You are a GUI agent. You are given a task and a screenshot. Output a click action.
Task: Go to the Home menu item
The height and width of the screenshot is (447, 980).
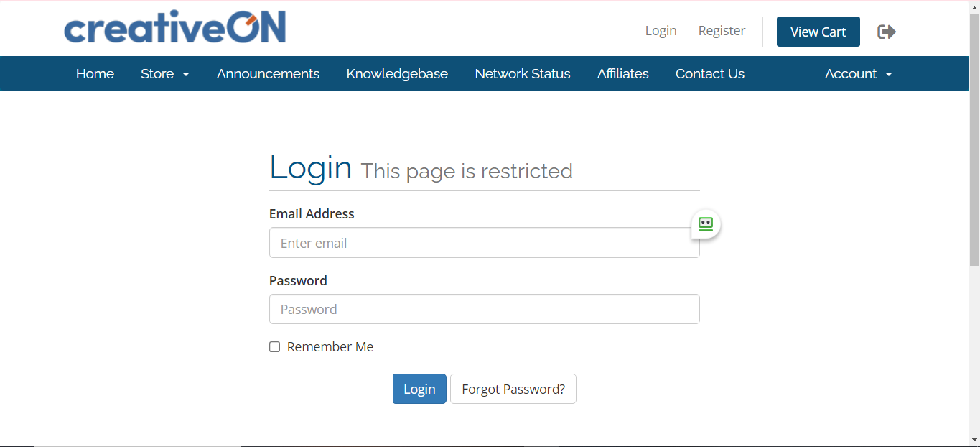tap(95, 74)
